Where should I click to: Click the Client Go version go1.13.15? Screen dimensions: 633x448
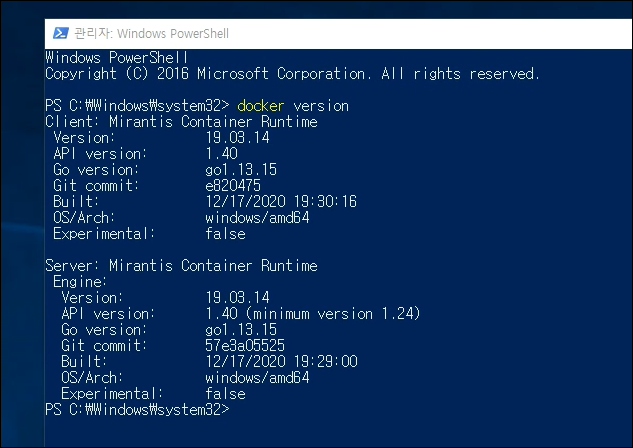241,170
